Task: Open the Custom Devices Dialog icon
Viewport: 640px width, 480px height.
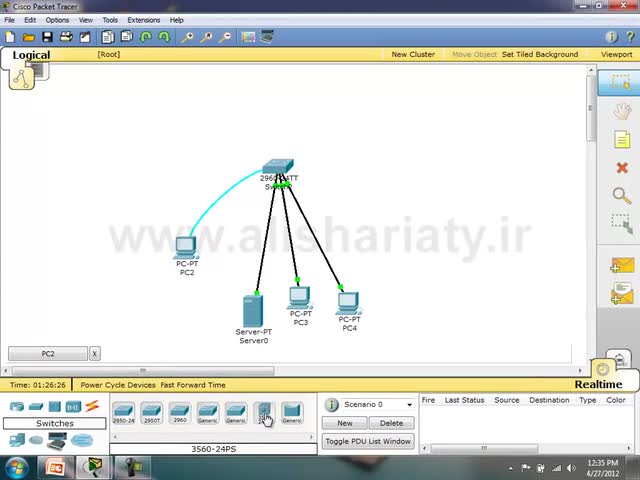Action: click(267, 37)
